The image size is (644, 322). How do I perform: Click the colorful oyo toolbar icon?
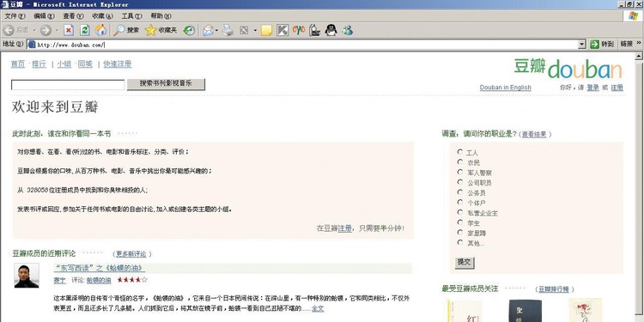tap(299, 29)
